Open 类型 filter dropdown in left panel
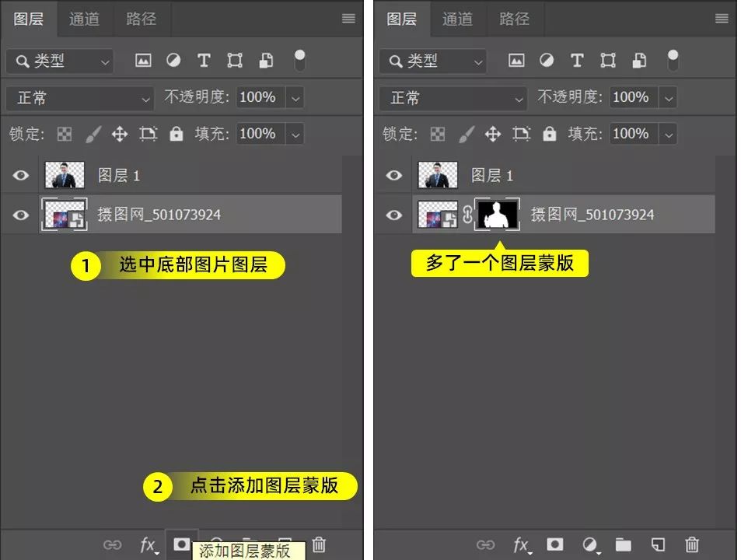Image resolution: width=741 pixels, height=560 pixels. (60, 61)
